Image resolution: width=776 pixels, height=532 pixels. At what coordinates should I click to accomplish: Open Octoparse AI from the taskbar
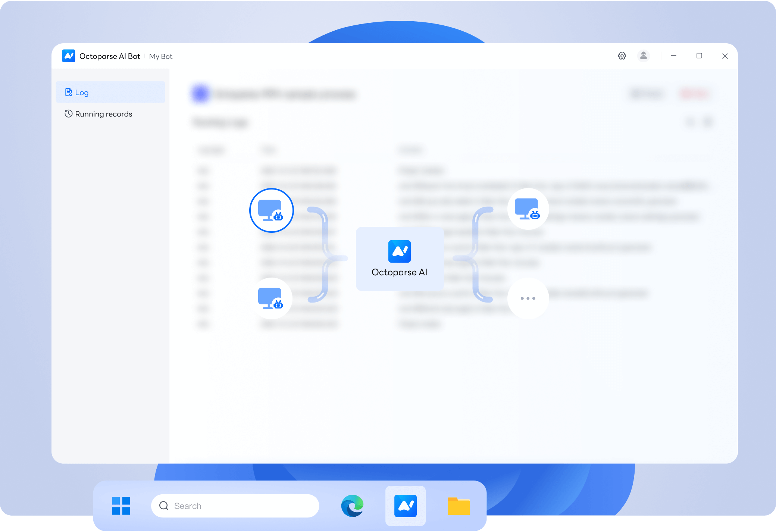[406, 506]
